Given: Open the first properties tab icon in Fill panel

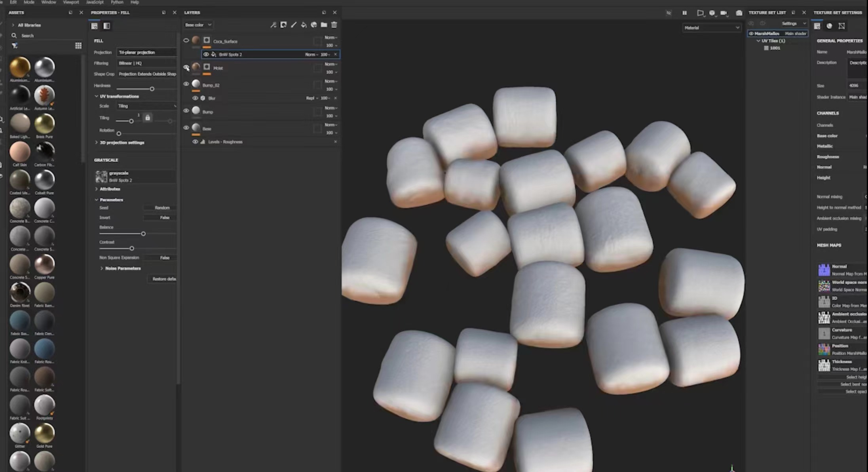Looking at the screenshot, I should coord(94,26).
